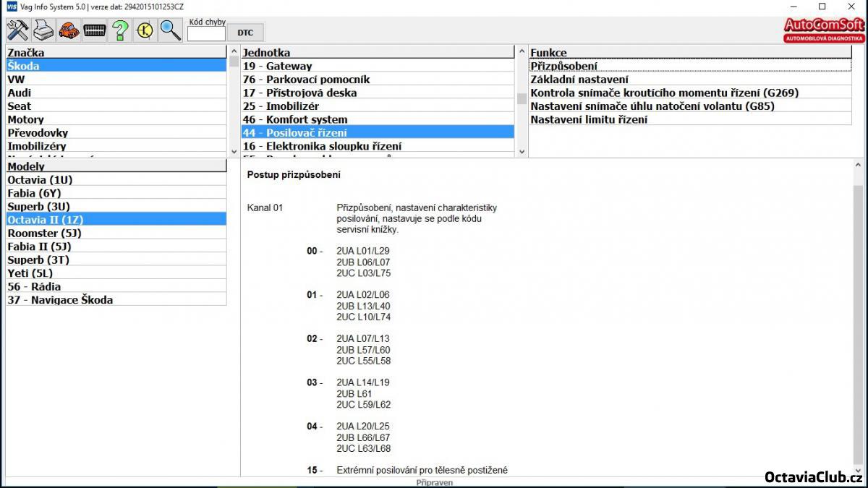Select Audi in the Značka list

tap(20, 93)
